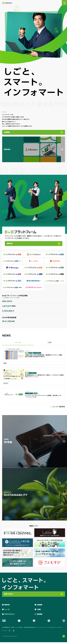Image resolution: width=67 pixels, height=644 pixels.
Task: Open the TANOMU service logo
Action: click(55, 261)
